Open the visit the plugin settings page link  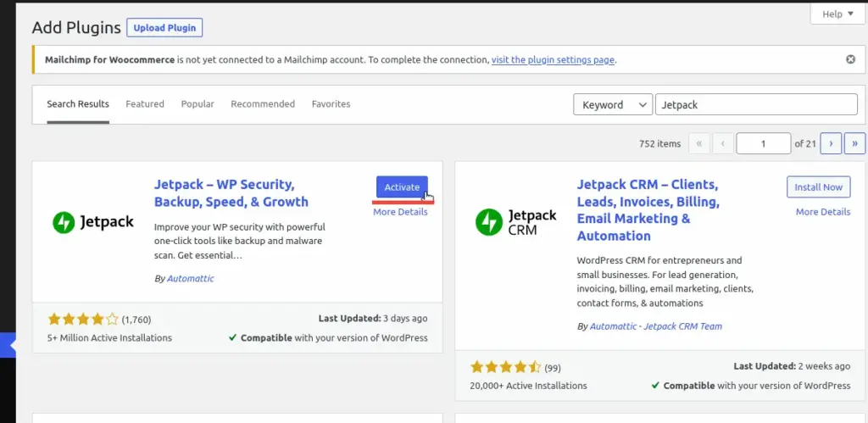pos(553,60)
